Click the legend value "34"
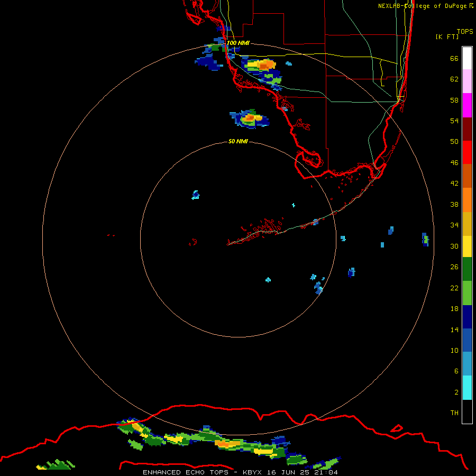This screenshot has height=476, width=476. [x=454, y=225]
